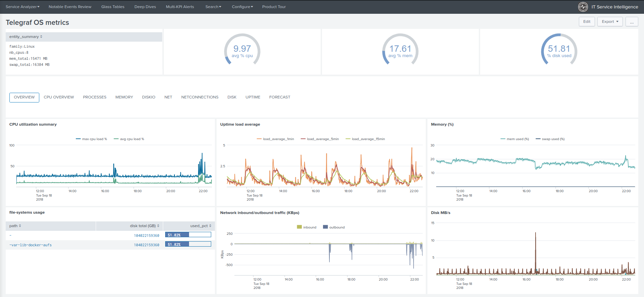The image size is (644, 297).
Task: Toggle load_average_15min legend series
Action: point(365,139)
